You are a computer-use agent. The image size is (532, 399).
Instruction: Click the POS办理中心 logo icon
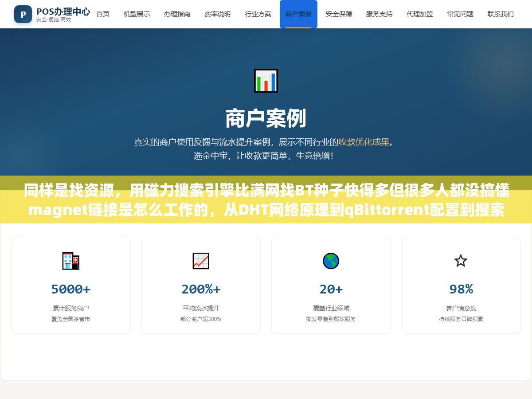pos(23,14)
